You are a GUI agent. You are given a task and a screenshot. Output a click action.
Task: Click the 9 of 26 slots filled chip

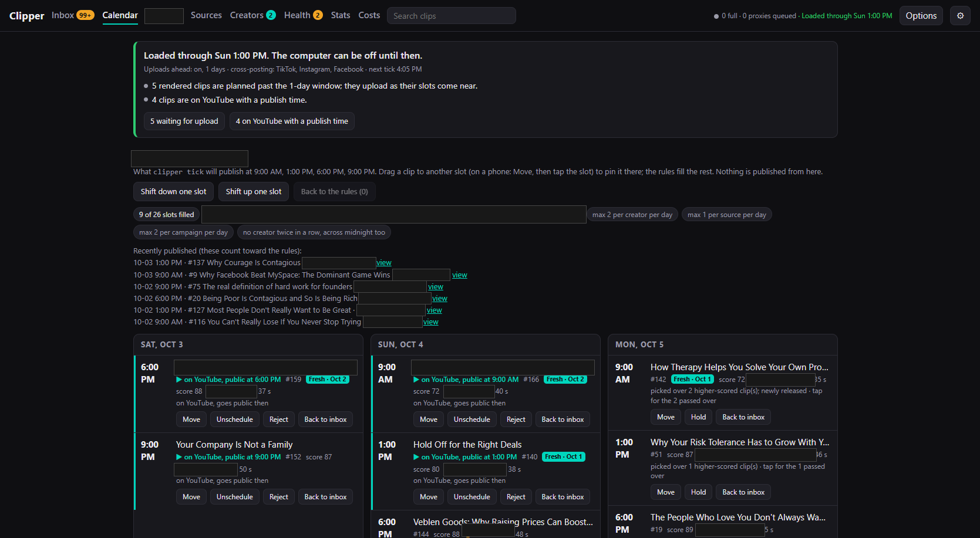(x=166, y=215)
